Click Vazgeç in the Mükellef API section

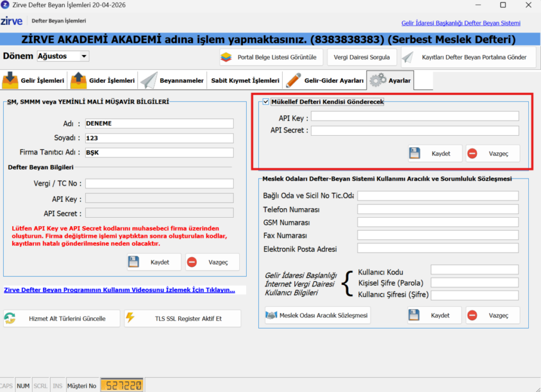(493, 154)
